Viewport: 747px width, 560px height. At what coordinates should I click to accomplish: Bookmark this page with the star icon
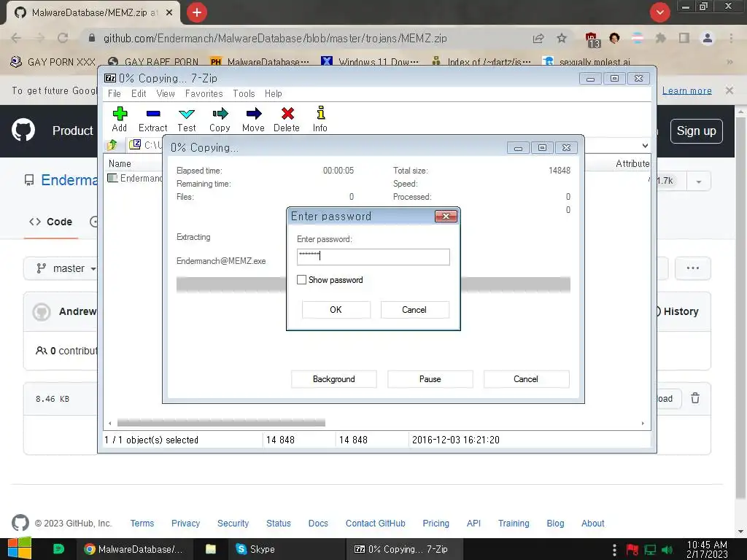point(562,38)
